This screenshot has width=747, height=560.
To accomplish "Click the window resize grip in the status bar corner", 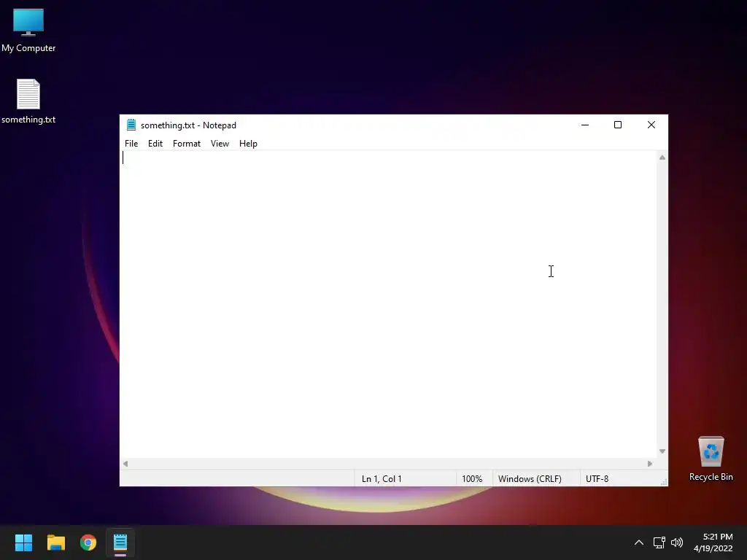I will coord(664,482).
